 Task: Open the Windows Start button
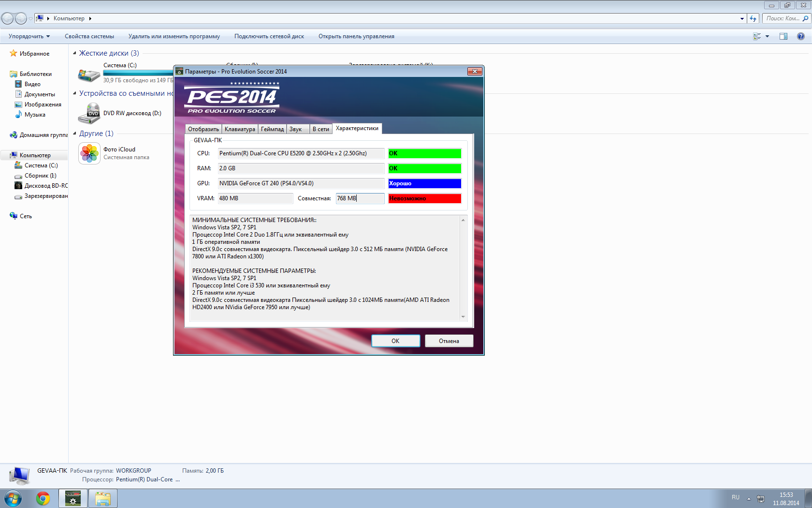pos(13,498)
